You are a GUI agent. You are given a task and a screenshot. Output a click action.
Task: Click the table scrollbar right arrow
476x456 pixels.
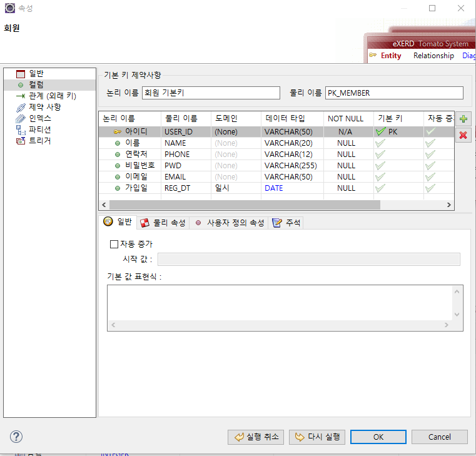[448, 205]
